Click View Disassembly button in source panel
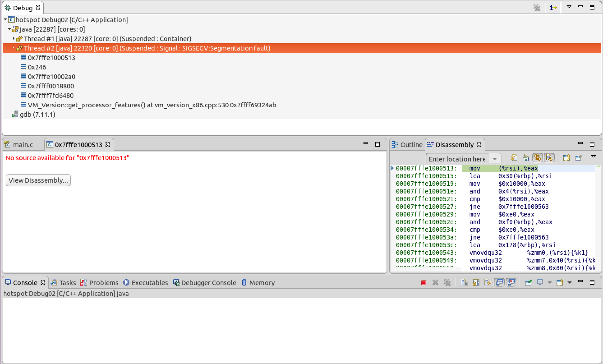Screen dimensions: 603x364 pos(38,180)
